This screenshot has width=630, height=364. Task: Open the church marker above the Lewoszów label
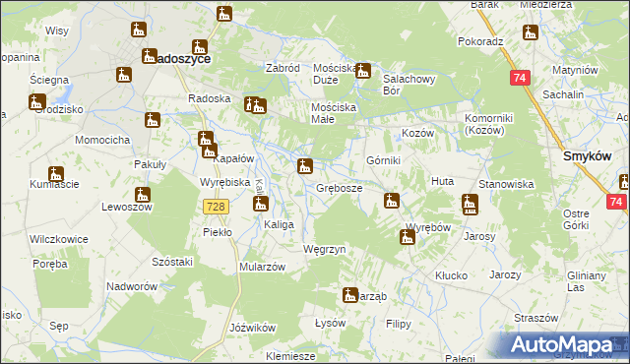click(x=142, y=195)
